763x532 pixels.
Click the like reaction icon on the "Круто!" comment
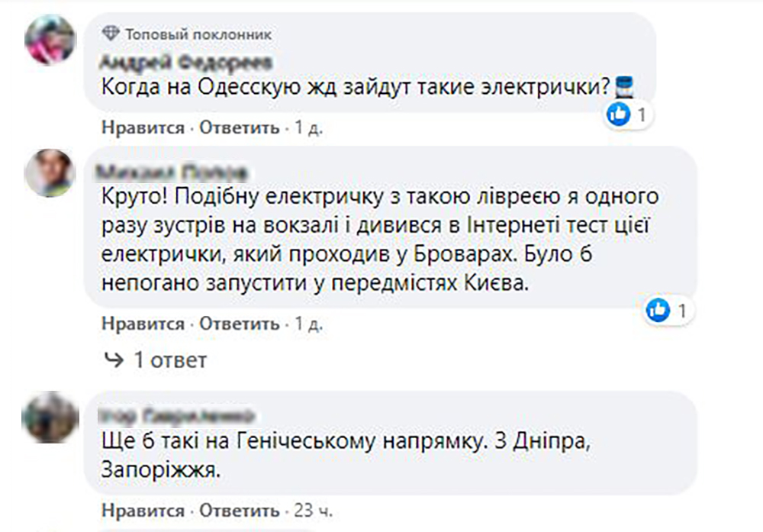point(658,310)
